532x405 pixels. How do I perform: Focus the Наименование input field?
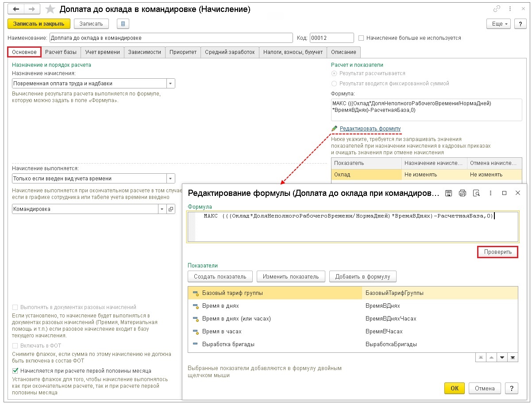point(171,38)
